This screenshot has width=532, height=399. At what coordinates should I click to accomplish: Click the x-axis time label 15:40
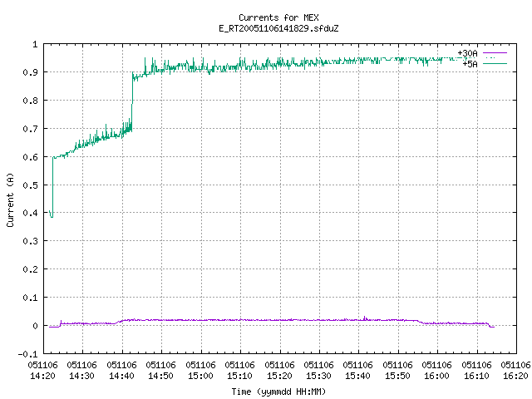pos(358,376)
